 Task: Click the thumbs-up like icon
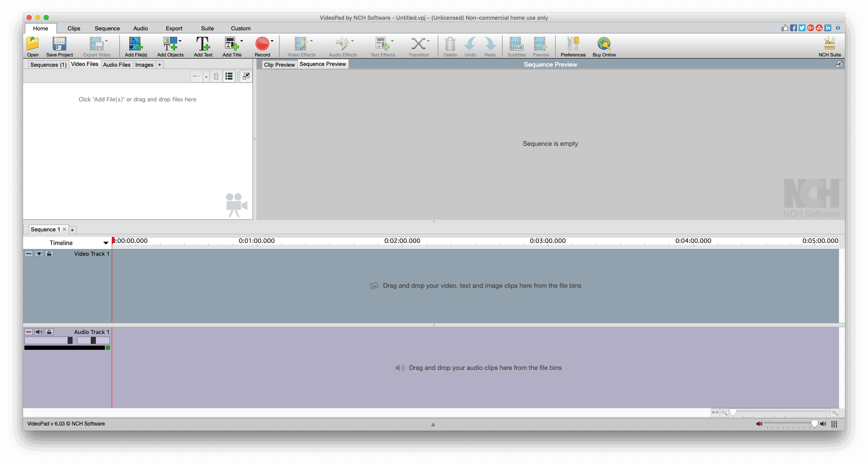coord(785,28)
